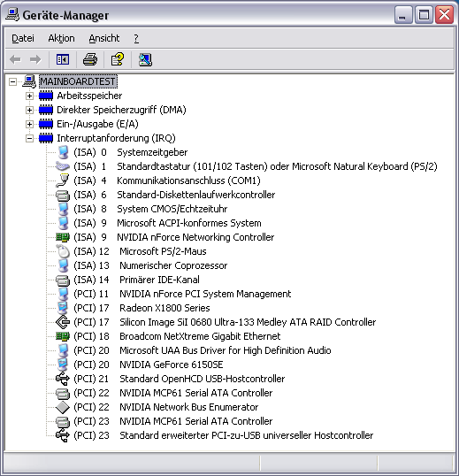Open the help properties toolbar icon
This screenshot has width=459, height=476.
pyautogui.click(x=118, y=59)
